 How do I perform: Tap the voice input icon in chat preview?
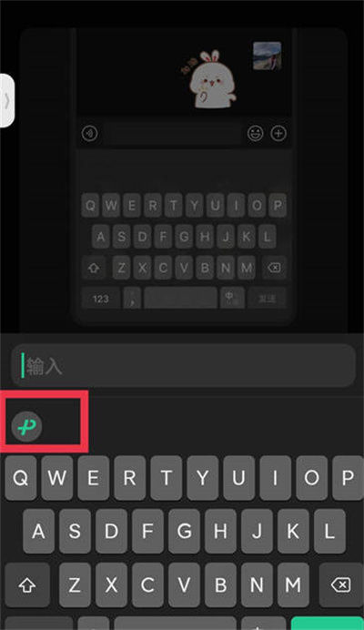[x=89, y=133]
